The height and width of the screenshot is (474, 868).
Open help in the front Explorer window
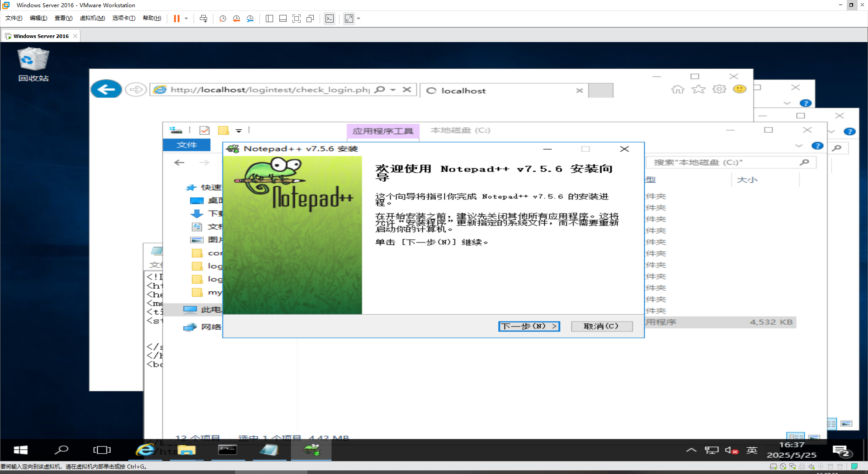click(x=817, y=146)
